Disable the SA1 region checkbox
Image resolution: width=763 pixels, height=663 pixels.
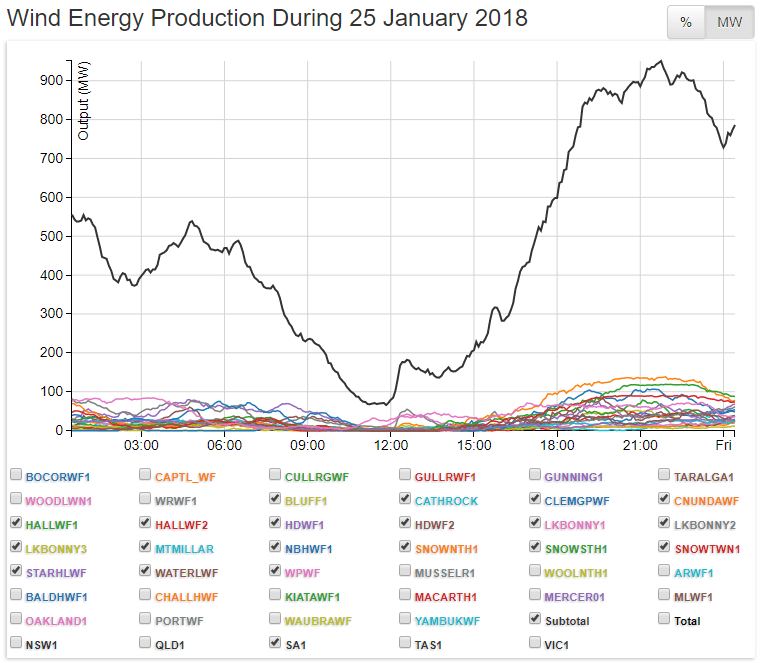pyautogui.click(x=275, y=644)
